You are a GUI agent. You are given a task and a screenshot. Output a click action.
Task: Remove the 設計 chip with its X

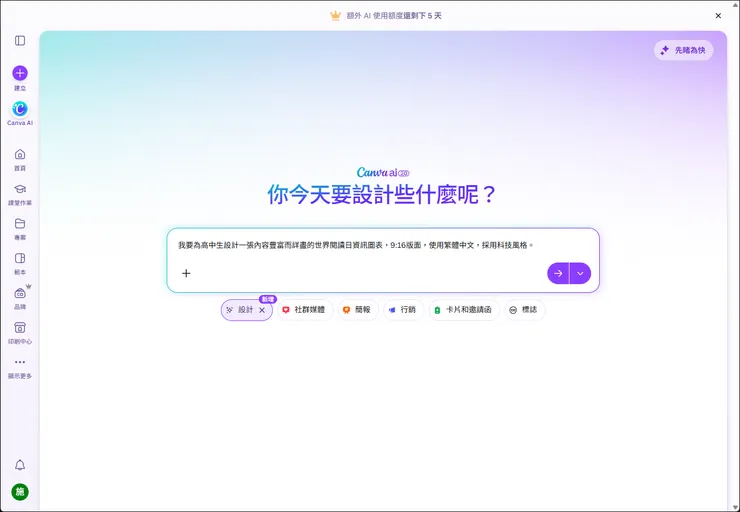pyautogui.click(x=262, y=310)
